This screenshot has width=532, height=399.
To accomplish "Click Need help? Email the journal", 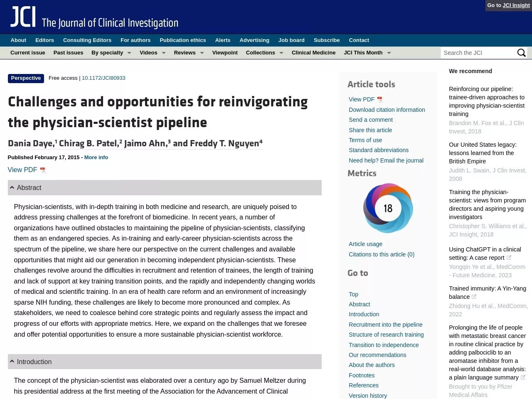I will (386, 160).
